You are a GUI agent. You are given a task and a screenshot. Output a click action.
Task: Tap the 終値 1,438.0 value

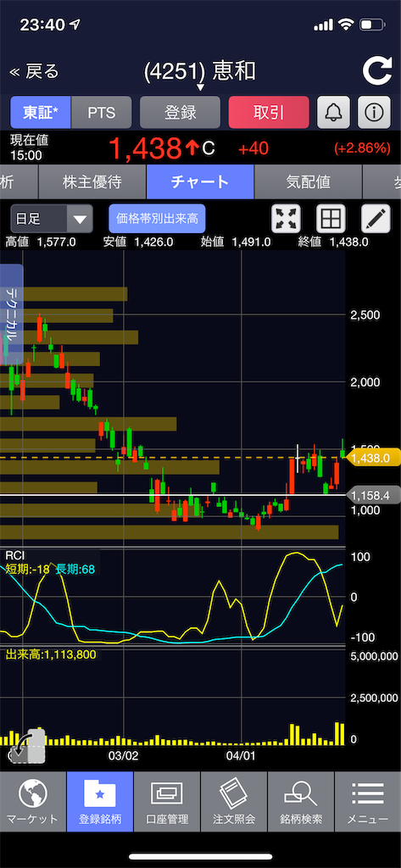coord(348,242)
